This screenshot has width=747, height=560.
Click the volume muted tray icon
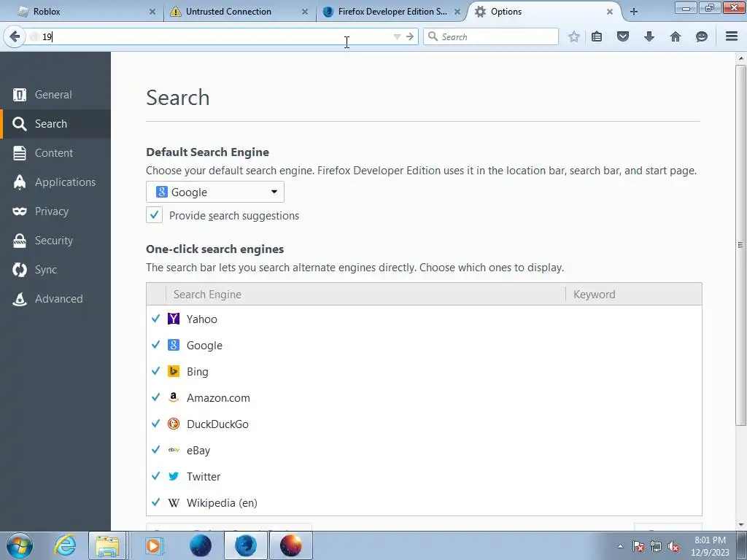pos(673,546)
